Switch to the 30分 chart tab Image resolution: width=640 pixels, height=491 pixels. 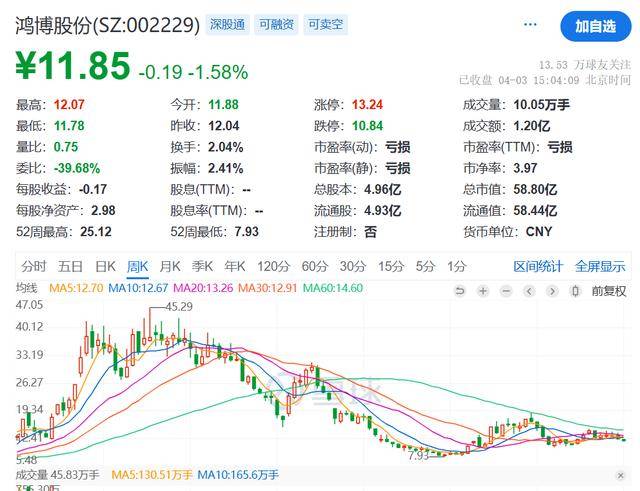pos(353,267)
